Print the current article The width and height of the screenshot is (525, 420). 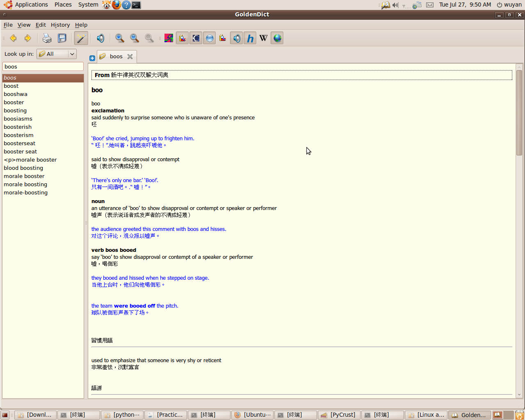click(x=47, y=38)
